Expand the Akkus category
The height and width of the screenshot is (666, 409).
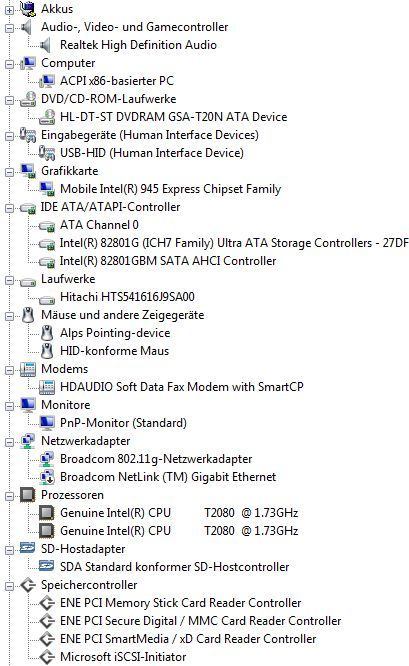click(x=9, y=11)
